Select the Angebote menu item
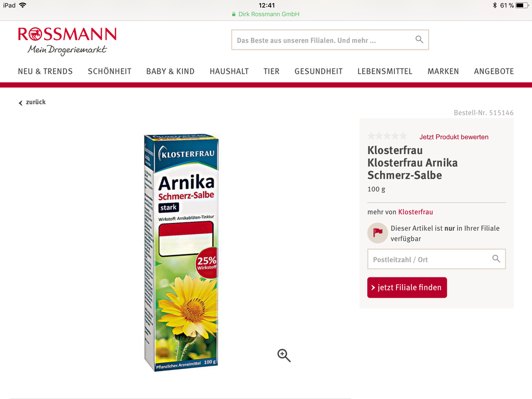532x399 pixels. tap(494, 71)
